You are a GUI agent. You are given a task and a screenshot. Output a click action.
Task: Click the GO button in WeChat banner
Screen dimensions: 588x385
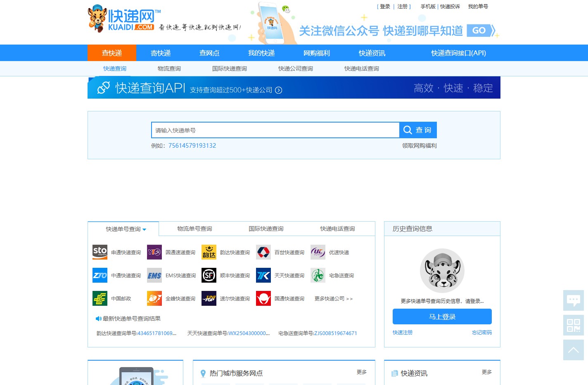[x=481, y=31]
